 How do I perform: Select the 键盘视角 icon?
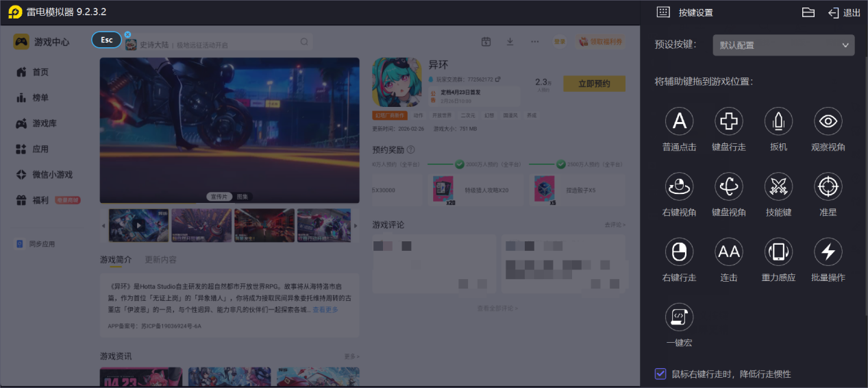(x=729, y=186)
